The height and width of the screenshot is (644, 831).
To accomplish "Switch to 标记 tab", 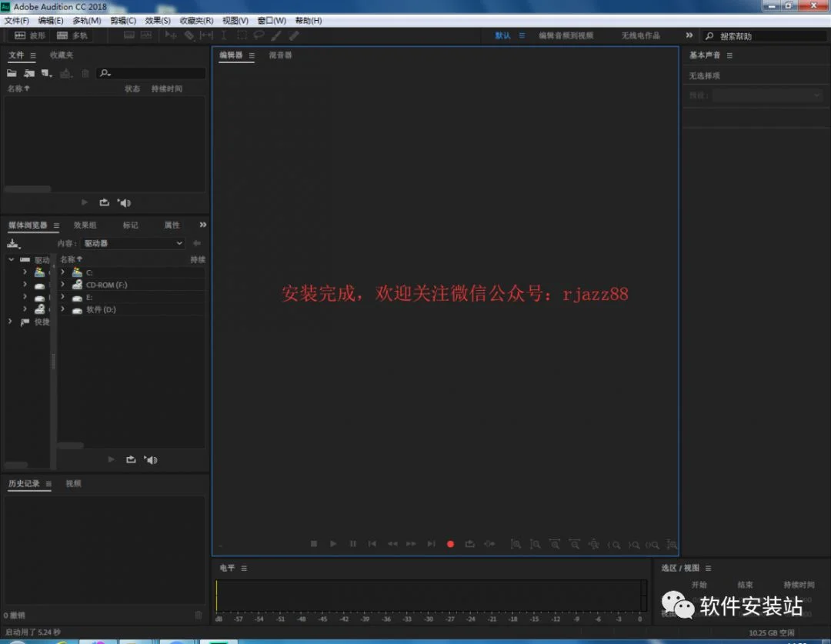I will point(130,225).
